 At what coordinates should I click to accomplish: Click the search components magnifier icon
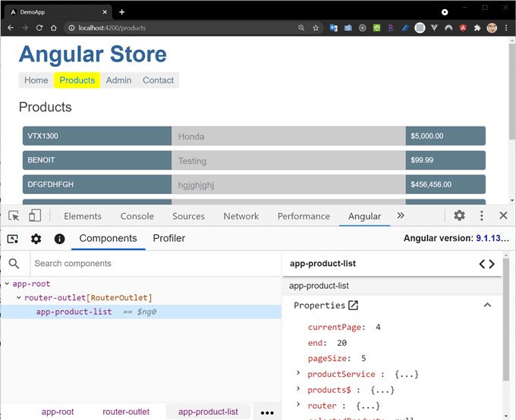tap(14, 263)
